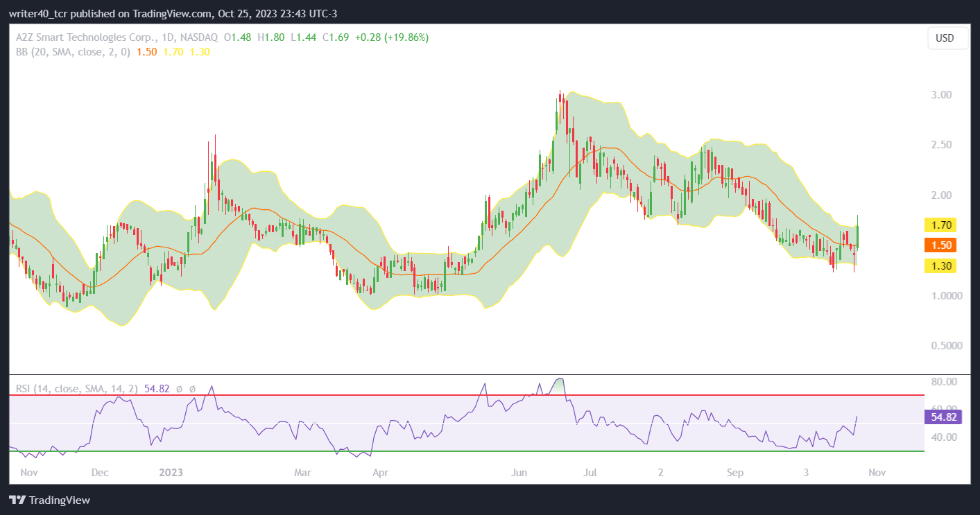The width and height of the screenshot is (980, 515).
Task: Click the RSI legend value 54.82
Action: 157,390
